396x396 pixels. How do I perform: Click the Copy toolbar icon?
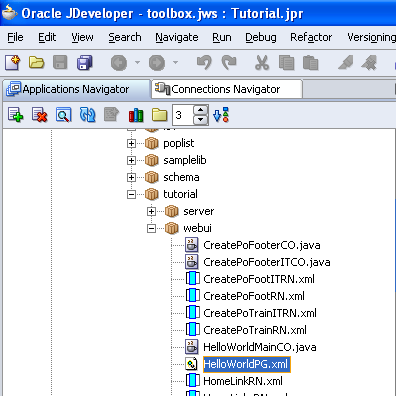point(286,62)
